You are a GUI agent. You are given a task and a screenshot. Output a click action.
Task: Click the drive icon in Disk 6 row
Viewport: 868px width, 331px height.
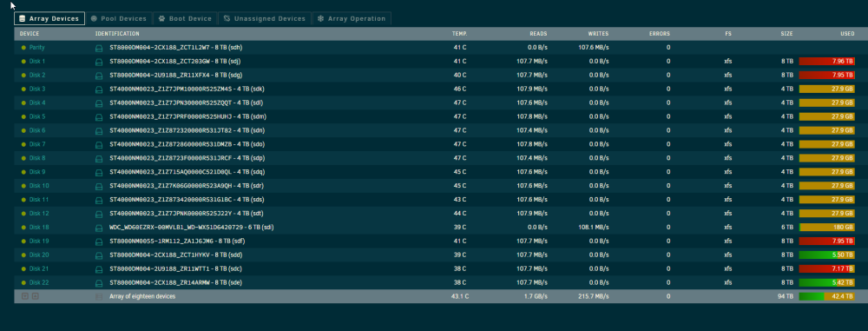click(99, 131)
